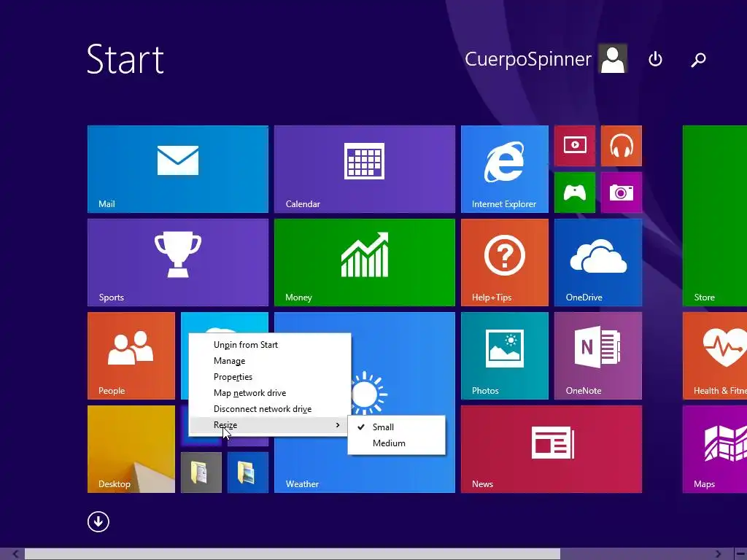This screenshot has width=747, height=560.
Task: Open the Camera tile
Action: pos(622,192)
